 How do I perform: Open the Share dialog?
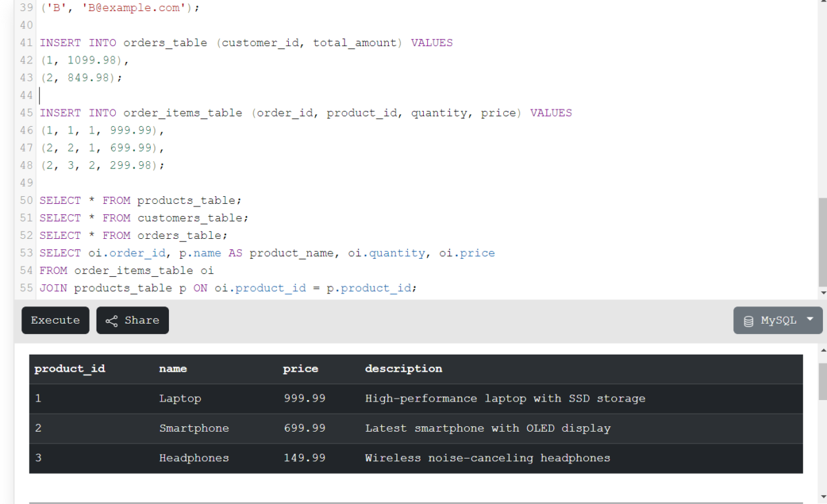(132, 320)
